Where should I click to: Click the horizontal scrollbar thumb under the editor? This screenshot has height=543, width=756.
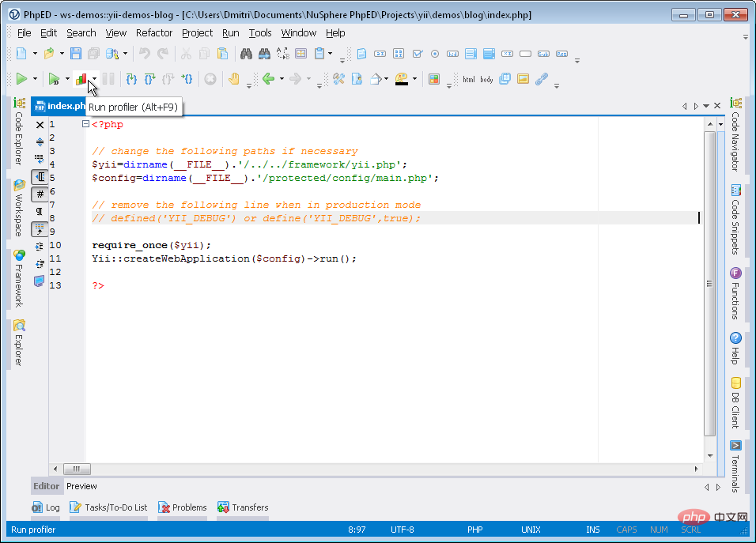pyautogui.click(x=76, y=469)
